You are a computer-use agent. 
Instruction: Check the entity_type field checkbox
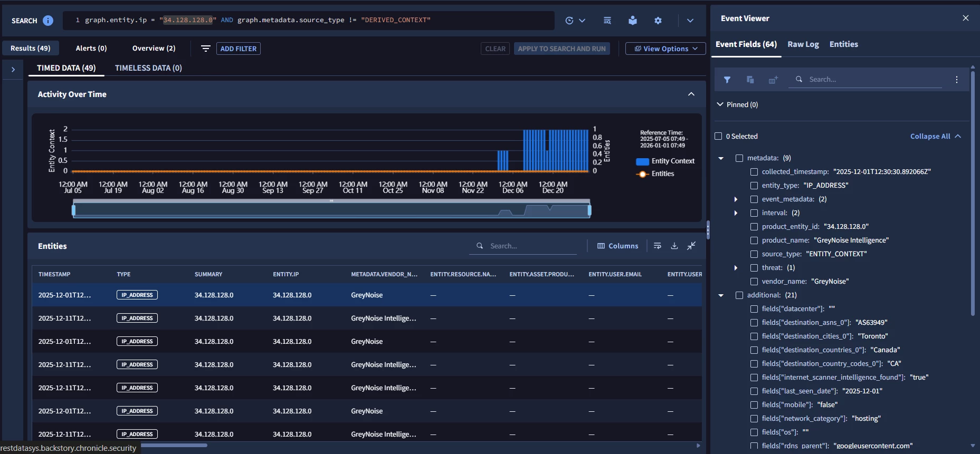754,186
